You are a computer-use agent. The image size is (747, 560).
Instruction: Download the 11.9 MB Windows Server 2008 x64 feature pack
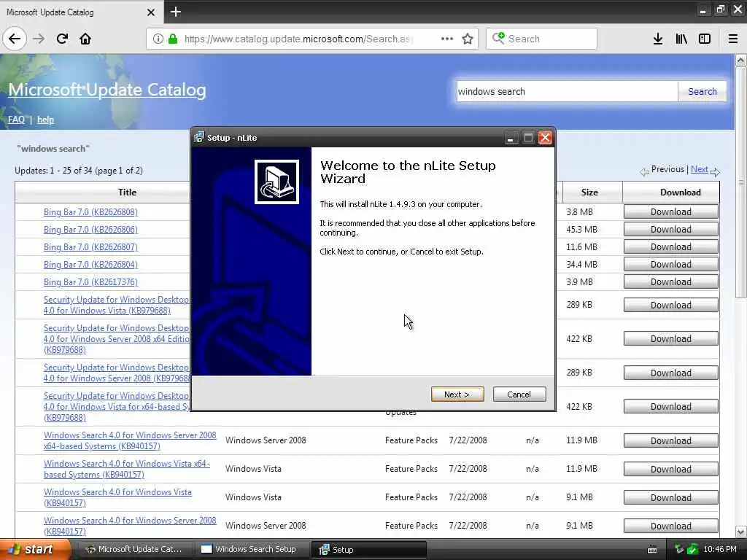[671, 441]
